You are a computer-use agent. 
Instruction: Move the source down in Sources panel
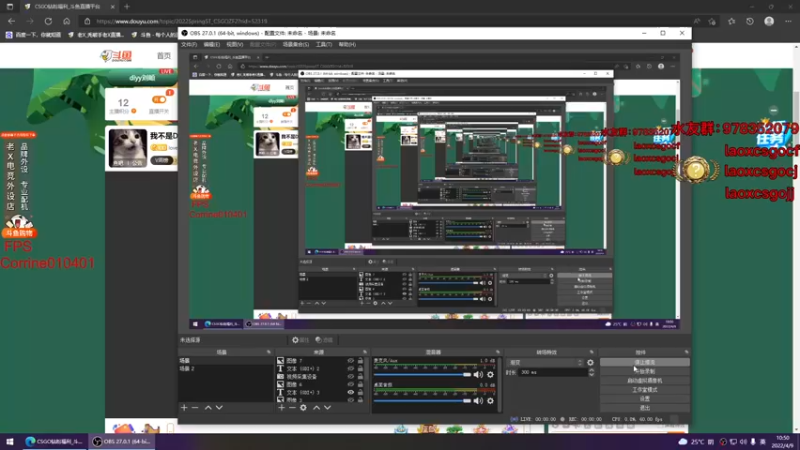(328, 408)
